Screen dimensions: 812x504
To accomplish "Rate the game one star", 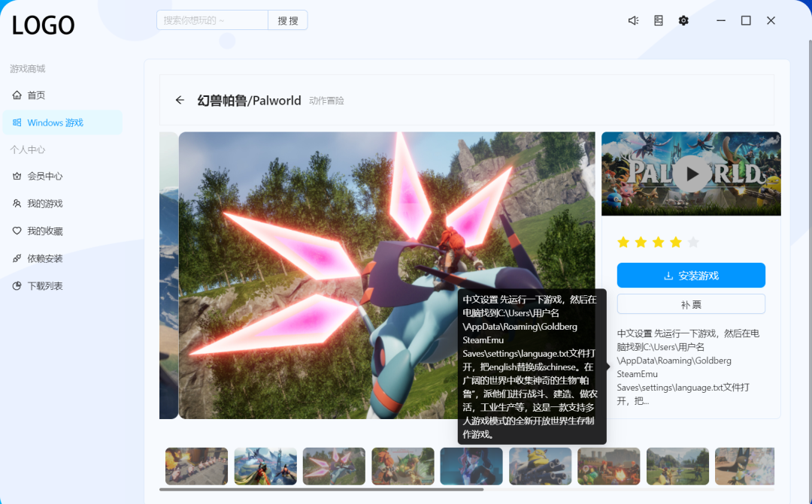I will coord(623,242).
